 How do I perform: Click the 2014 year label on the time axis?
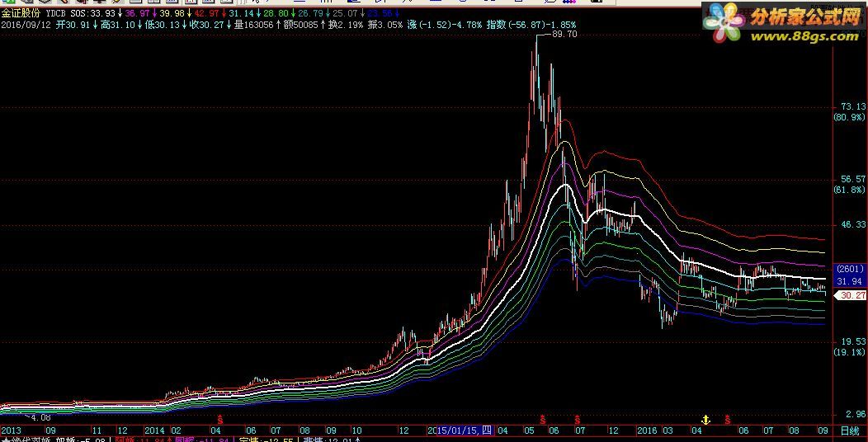pos(154,430)
